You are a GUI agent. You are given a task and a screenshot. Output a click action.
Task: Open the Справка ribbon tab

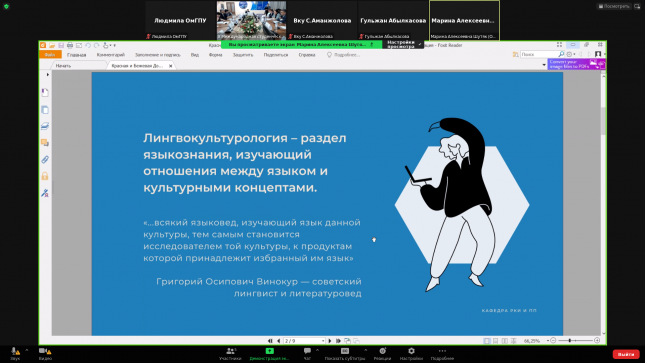pyautogui.click(x=307, y=55)
